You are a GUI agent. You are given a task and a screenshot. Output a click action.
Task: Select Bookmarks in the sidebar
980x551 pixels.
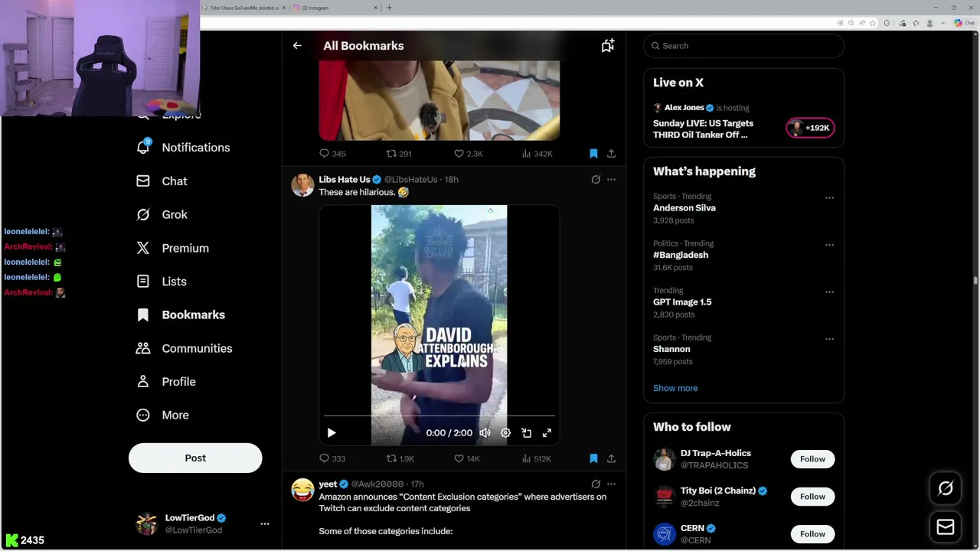click(181, 315)
